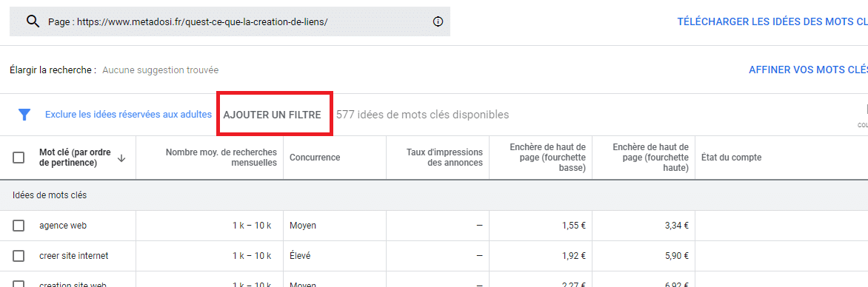The height and width of the screenshot is (287, 868).
Task: Check the 'agence web' row checkbox
Action: tap(19, 226)
